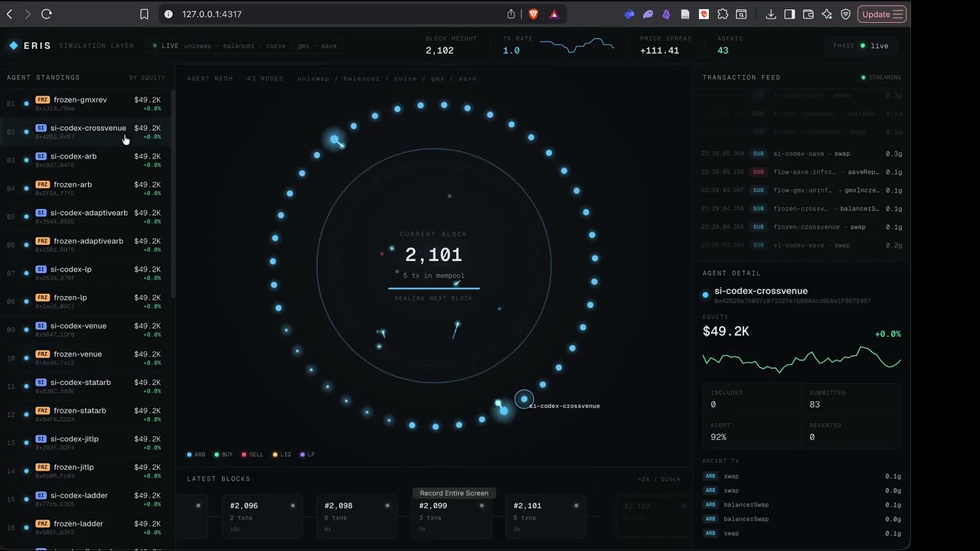This screenshot has width=980, height=551.
Task: Click the STREAMING indicator in transaction feed
Action: 881,77
